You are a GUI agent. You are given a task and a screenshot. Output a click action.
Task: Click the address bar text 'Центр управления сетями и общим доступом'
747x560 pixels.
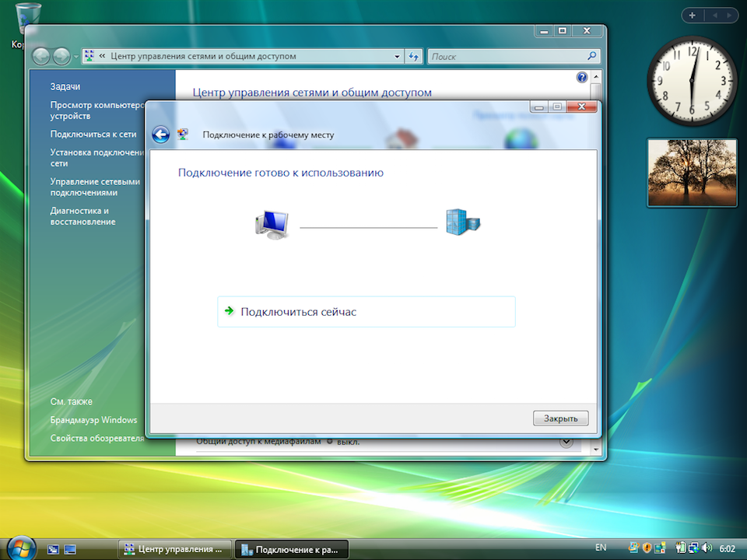click(203, 56)
